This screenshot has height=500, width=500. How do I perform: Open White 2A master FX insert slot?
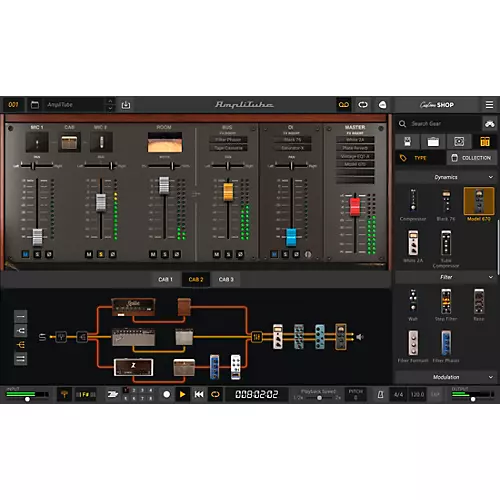pos(355,140)
